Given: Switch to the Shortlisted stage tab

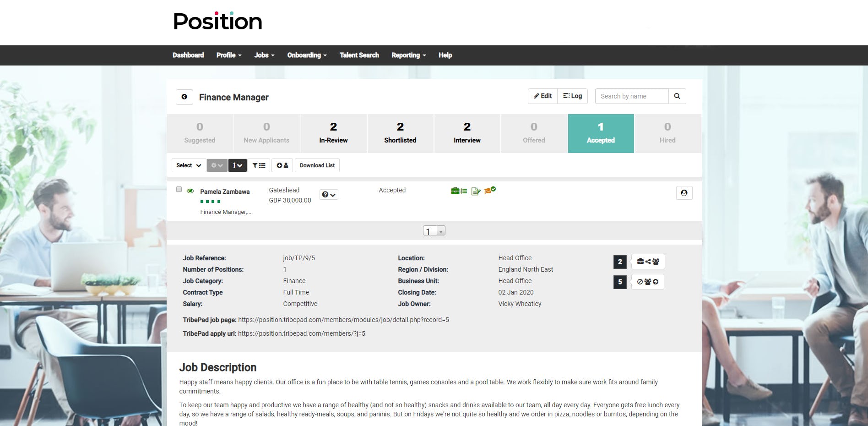Looking at the screenshot, I should 400,133.
